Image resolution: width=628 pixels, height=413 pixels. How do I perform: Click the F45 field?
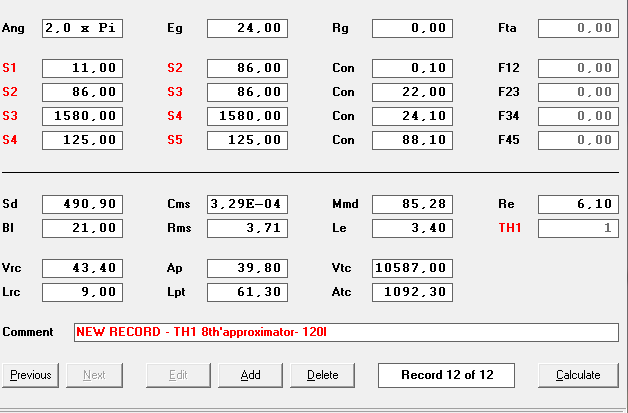[x=579, y=141]
